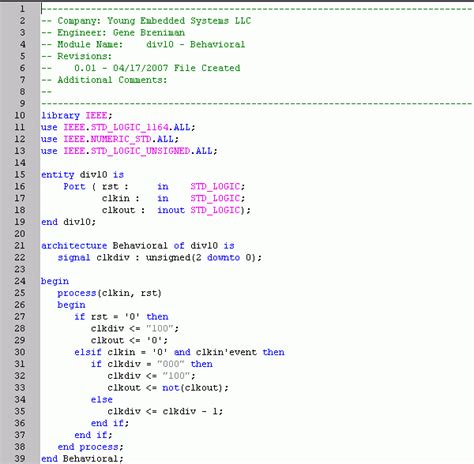Click the end if; on line 36

[x=110, y=423]
